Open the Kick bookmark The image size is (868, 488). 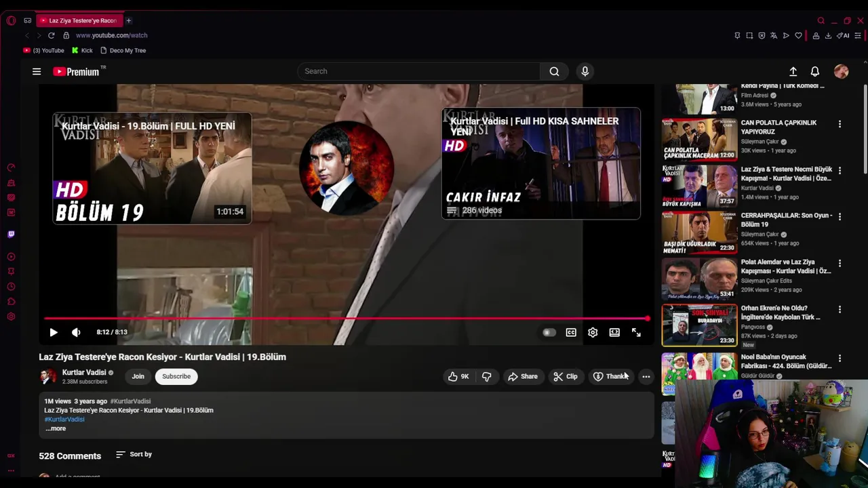(81, 50)
